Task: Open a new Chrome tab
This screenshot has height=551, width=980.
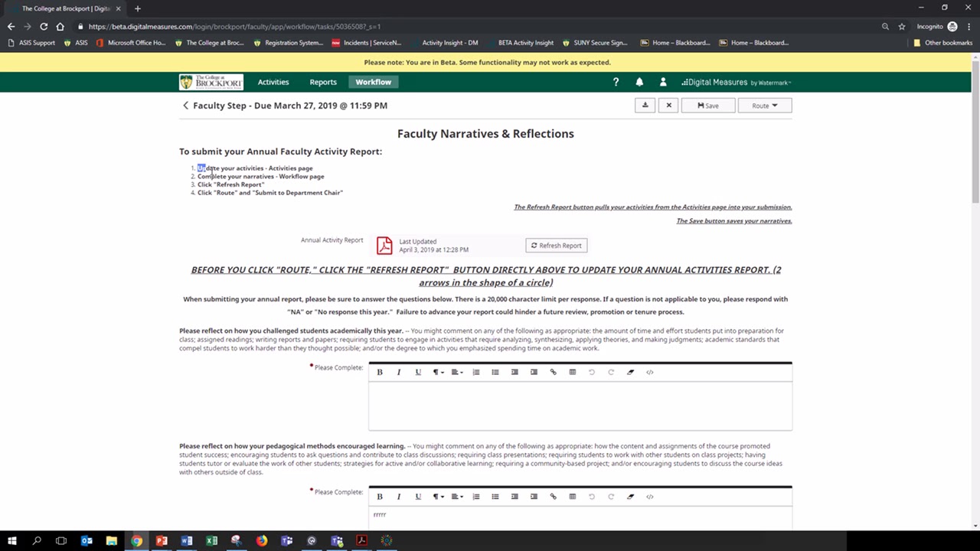Action: [x=138, y=8]
